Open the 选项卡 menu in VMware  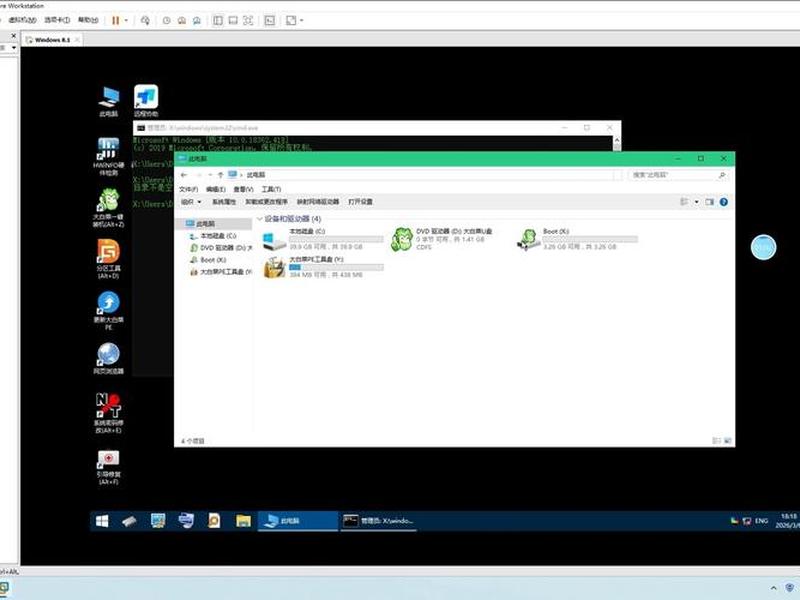coord(57,20)
